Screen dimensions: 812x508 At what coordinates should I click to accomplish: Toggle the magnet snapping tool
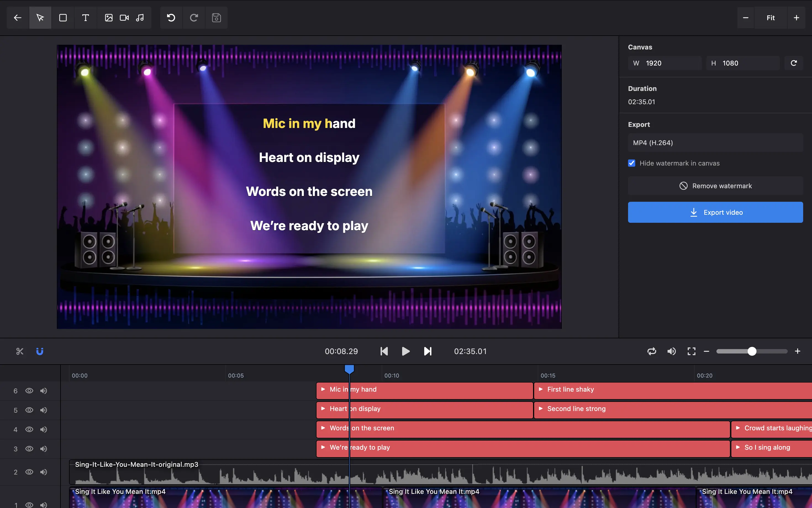(40, 351)
